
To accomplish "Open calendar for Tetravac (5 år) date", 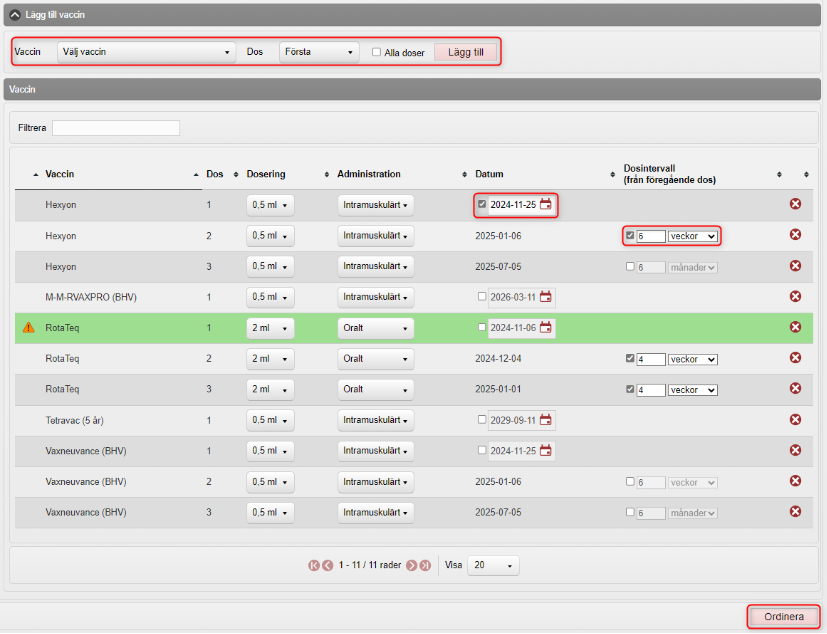I will point(545,420).
